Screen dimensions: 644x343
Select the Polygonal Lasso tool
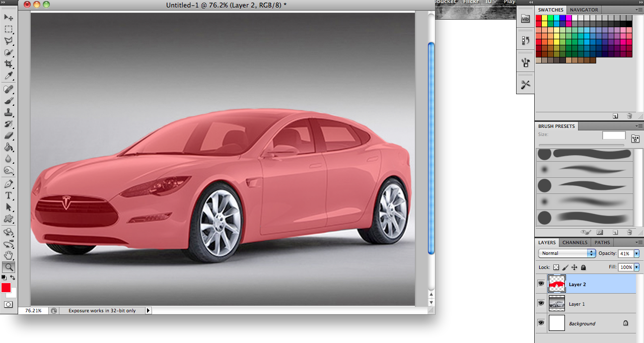[9, 41]
